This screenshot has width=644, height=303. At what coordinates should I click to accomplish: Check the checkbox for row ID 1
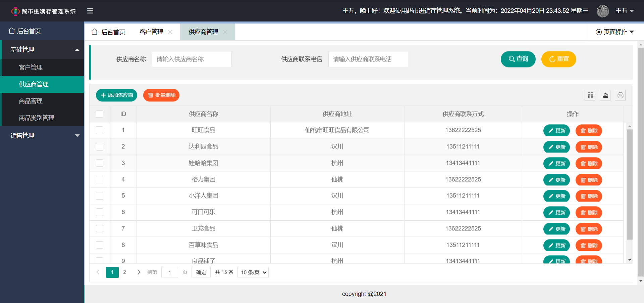point(100,130)
